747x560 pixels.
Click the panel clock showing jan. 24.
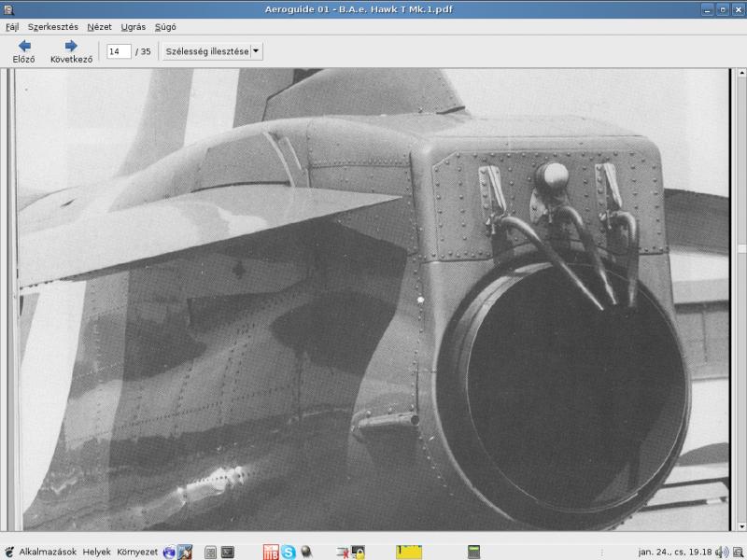pos(674,552)
